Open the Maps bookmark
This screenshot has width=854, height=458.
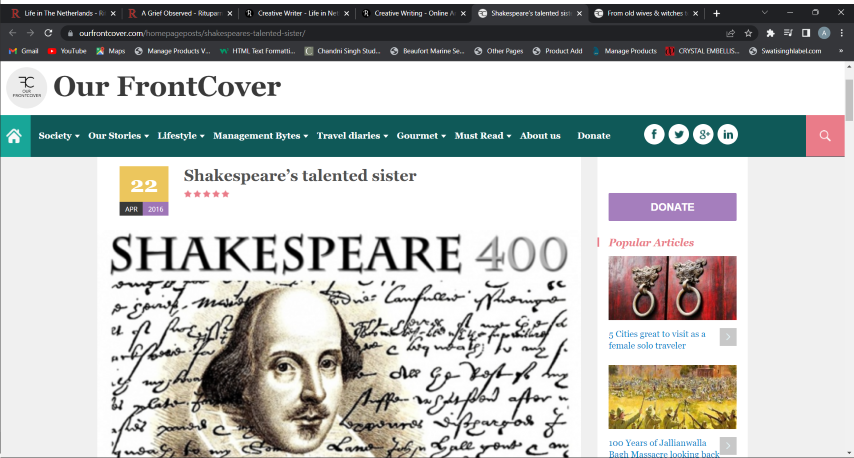[x=111, y=51]
